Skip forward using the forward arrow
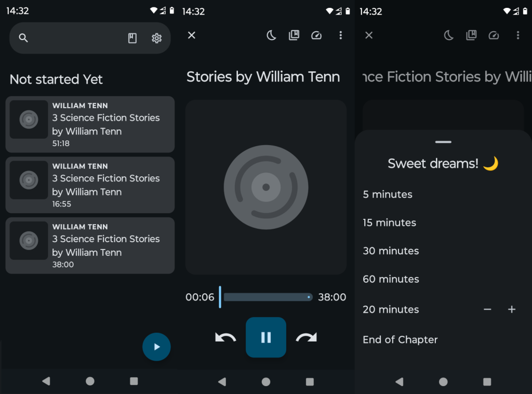Screen dimensions: 532x394 [306, 338]
